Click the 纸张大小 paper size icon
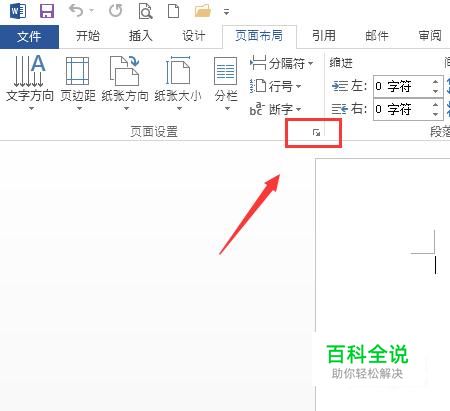This screenshot has width=450, height=411. click(178, 70)
